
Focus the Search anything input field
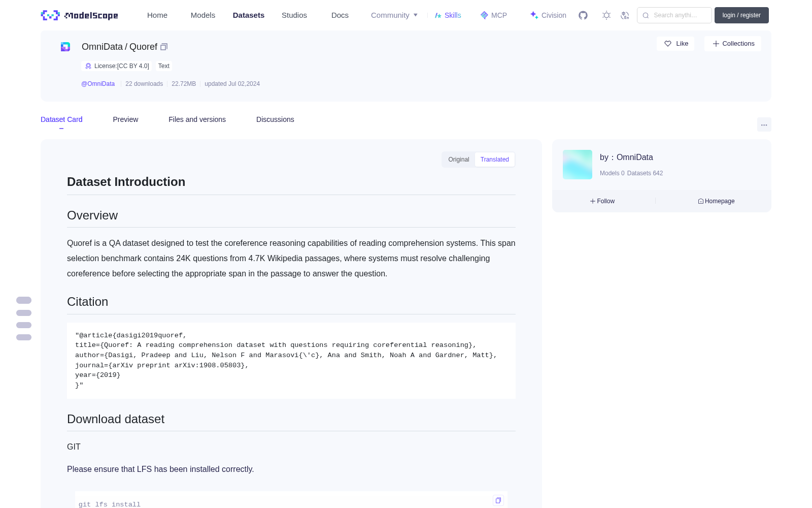click(674, 15)
